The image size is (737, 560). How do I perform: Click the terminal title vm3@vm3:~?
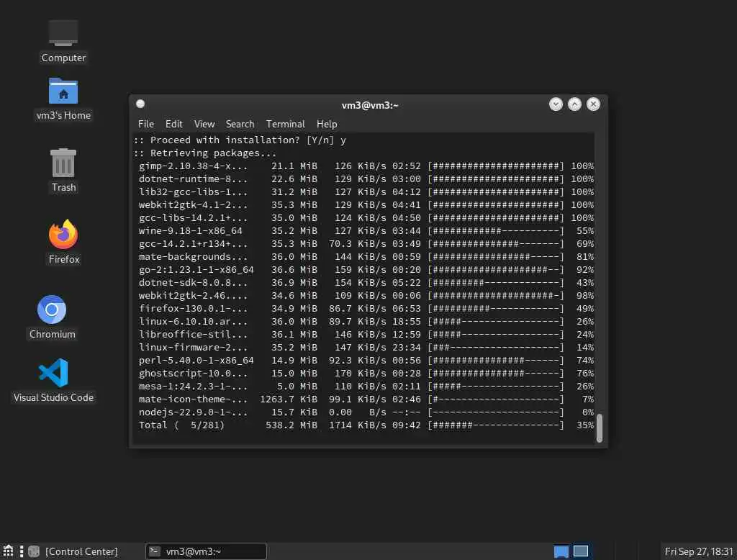pos(369,105)
